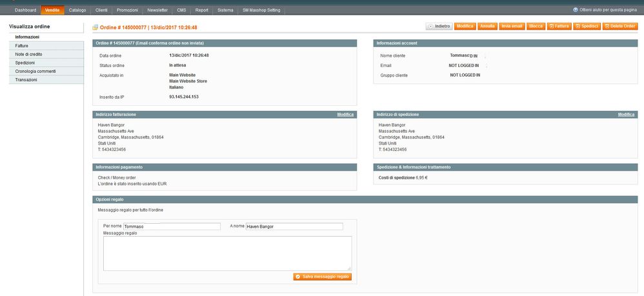Click the Fattura button
The image size is (644, 296).
(x=559, y=26)
